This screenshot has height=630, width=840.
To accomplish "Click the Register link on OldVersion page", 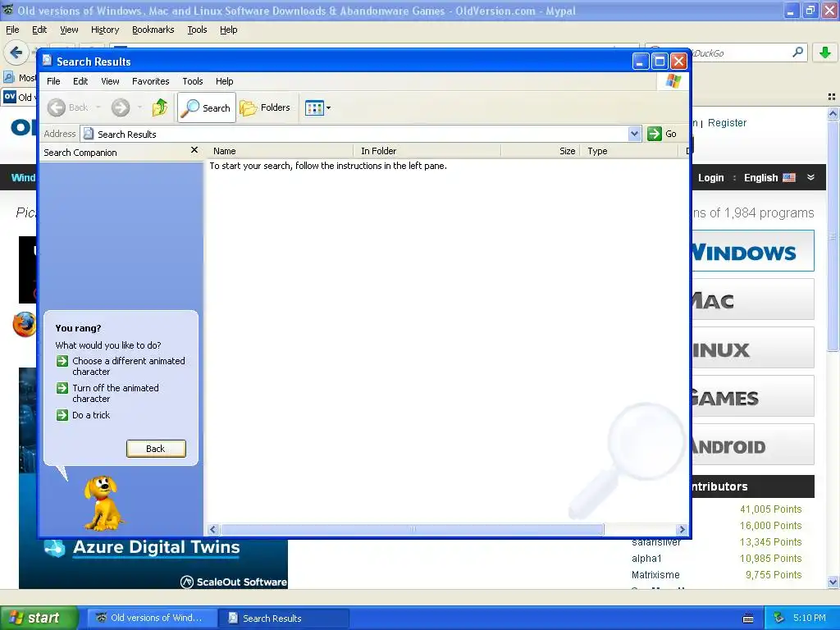I will pyautogui.click(x=727, y=123).
